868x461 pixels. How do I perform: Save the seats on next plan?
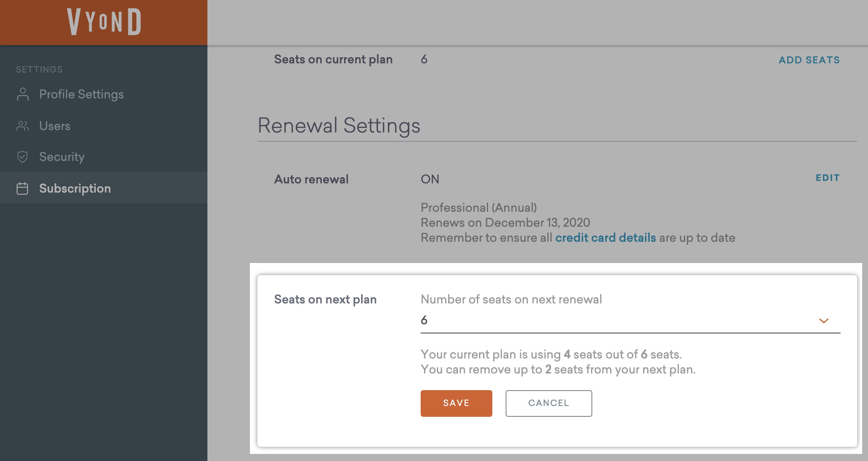tap(456, 403)
